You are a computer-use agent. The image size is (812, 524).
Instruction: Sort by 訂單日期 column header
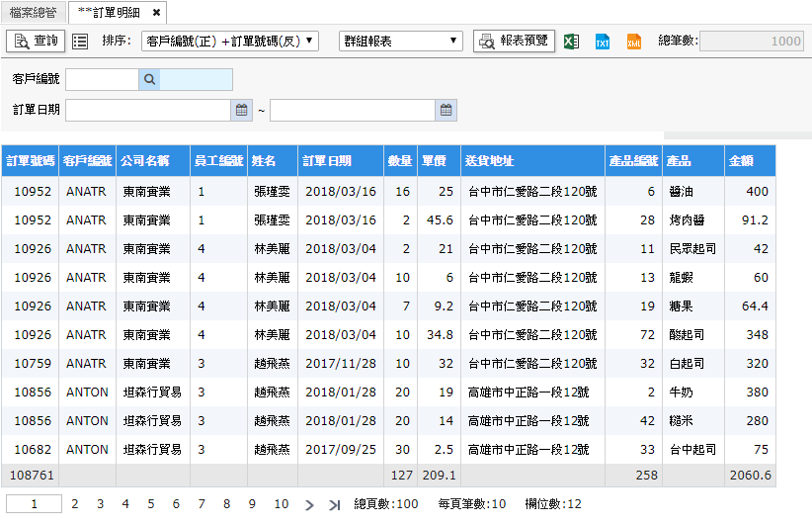pos(341,161)
